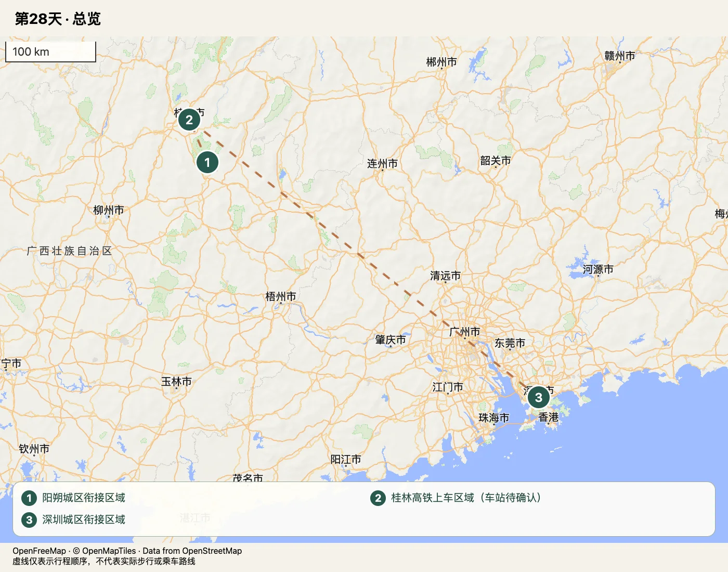Click legend badge number 2

tap(378, 498)
